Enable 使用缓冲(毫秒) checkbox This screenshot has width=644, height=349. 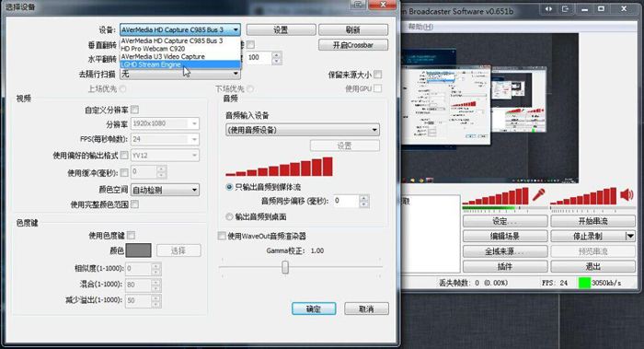[x=124, y=172]
